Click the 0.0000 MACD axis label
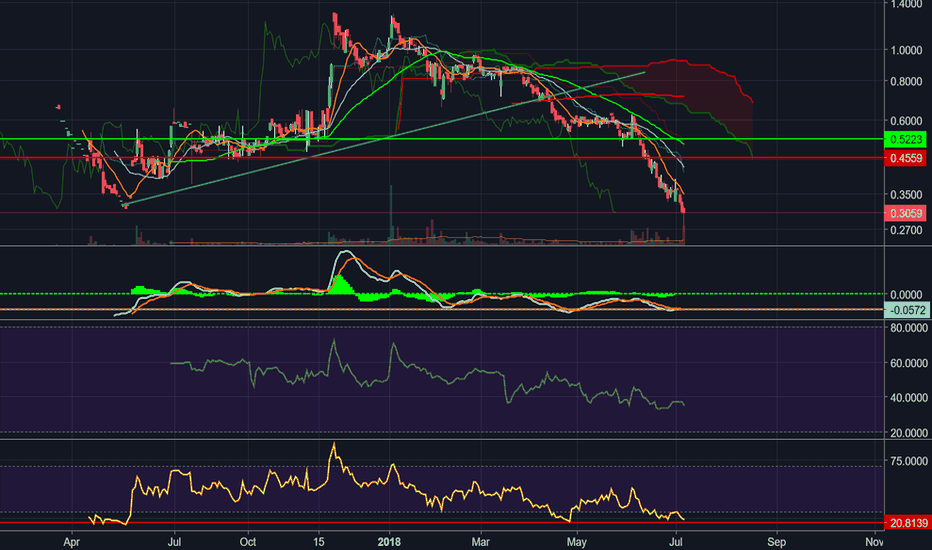Image resolution: width=932 pixels, height=550 pixels. (x=906, y=295)
